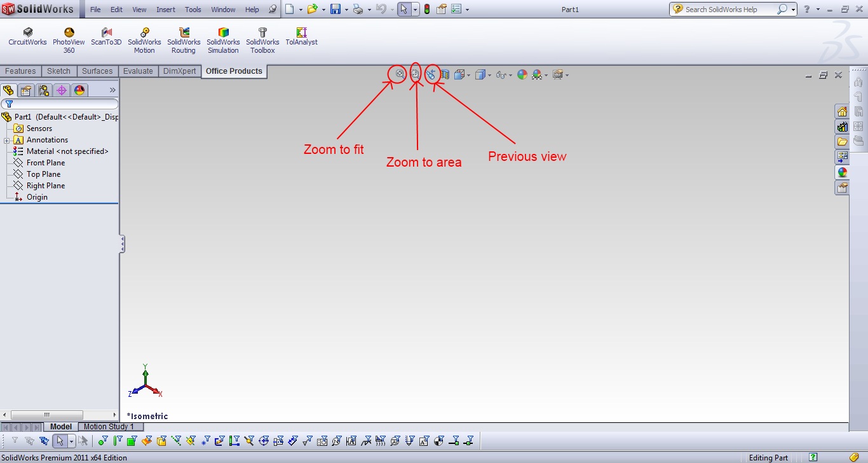Click the Rebuild traffic light icon
Image resolution: width=868 pixels, height=463 pixels.
coord(427,9)
